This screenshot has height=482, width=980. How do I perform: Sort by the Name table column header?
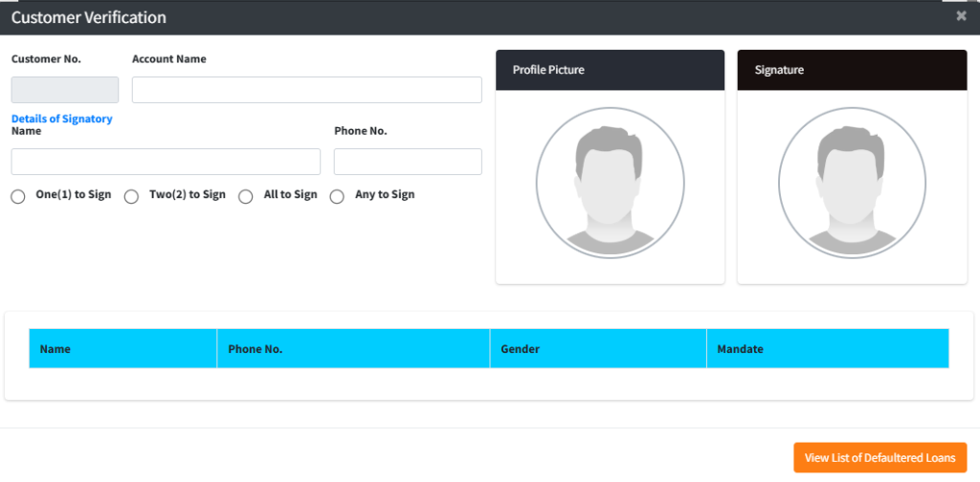[56, 349]
